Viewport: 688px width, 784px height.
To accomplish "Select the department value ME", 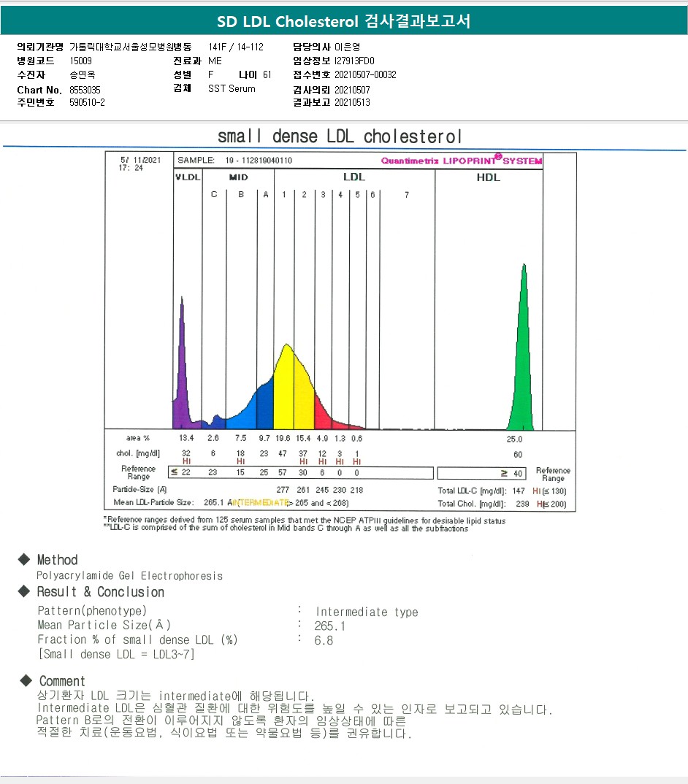I will [215, 61].
